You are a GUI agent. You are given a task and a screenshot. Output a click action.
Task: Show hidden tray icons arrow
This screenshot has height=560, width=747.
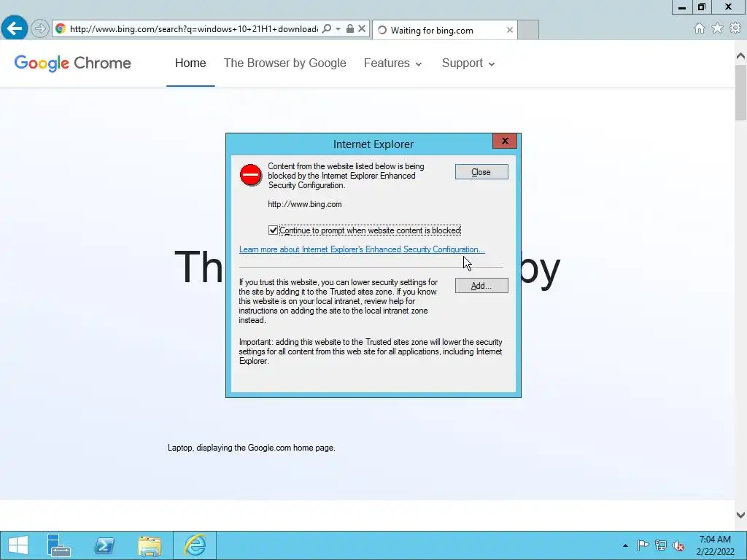tap(625, 545)
